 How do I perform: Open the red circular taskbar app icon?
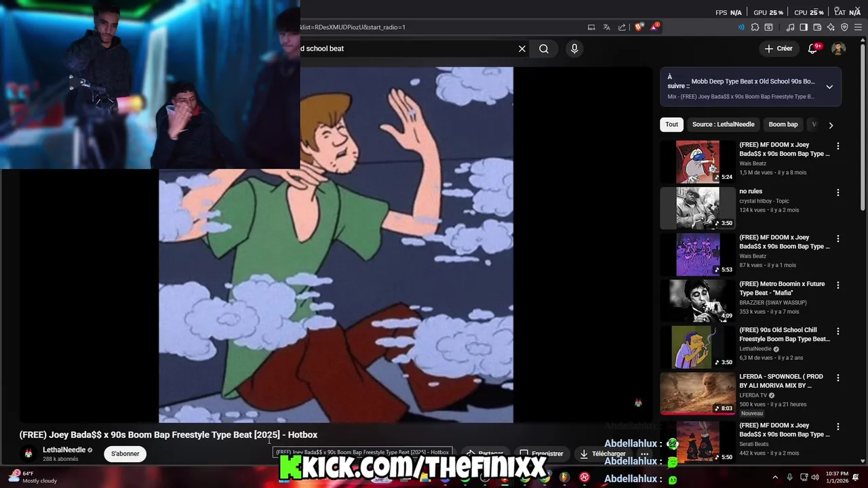(x=585, y=477)
